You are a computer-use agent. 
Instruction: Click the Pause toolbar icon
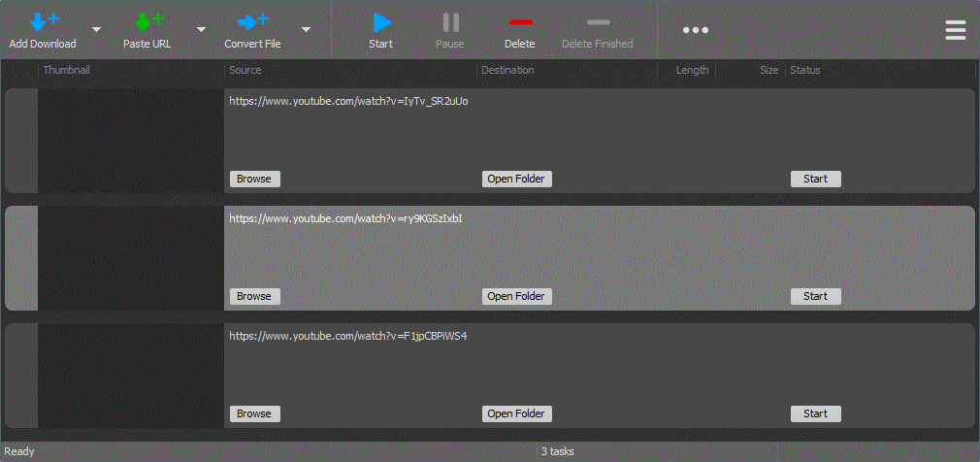(x=450, y=22)
